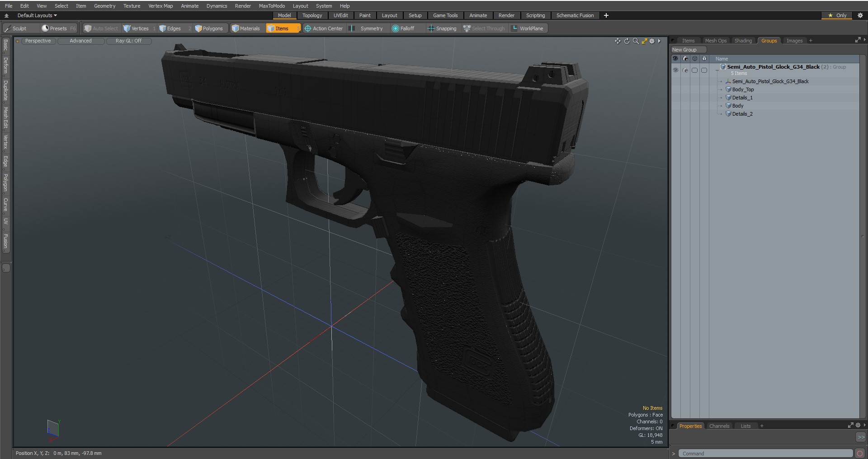This screenshot has width=868, height=459.
Task: Switch to the Schematic Fusion layout tab
Action: [575, 15]
